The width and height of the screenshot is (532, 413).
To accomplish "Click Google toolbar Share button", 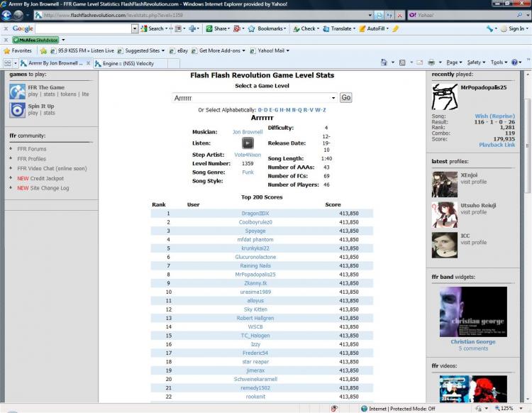I will pyautogui.click(x=217, y=29).
